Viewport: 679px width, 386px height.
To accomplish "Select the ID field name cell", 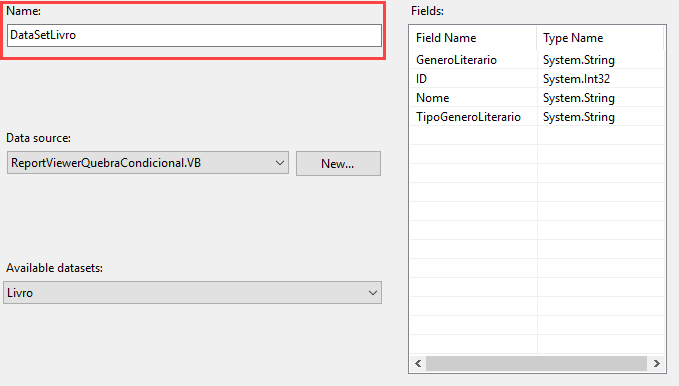I will [473, 79].
